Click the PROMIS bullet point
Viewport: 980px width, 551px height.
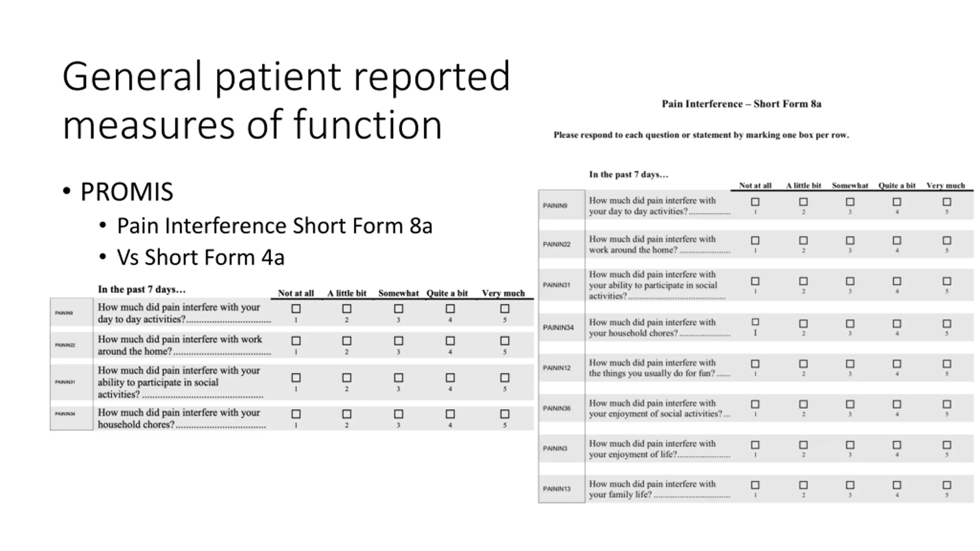127,192
